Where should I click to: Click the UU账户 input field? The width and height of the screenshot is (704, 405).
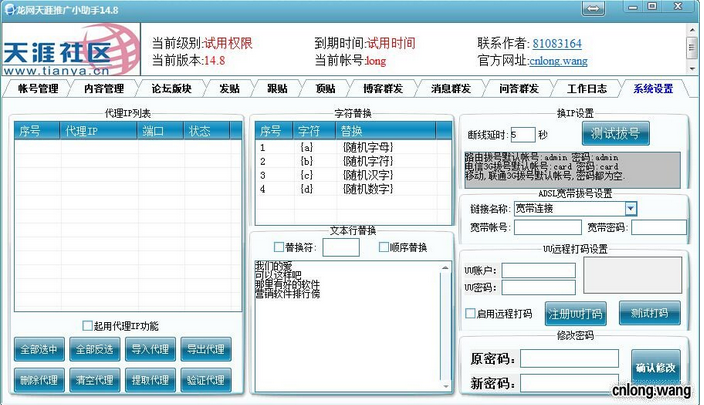coord(538,270)
